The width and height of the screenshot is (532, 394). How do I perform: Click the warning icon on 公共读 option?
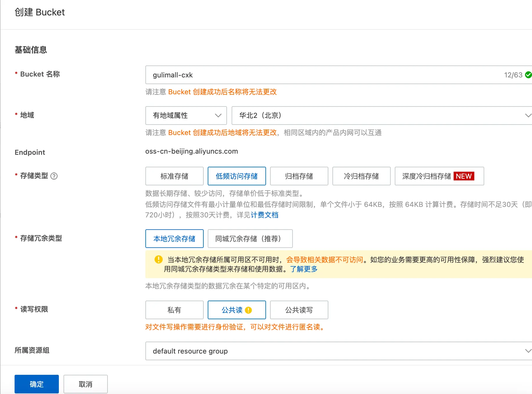pos(248,310)
